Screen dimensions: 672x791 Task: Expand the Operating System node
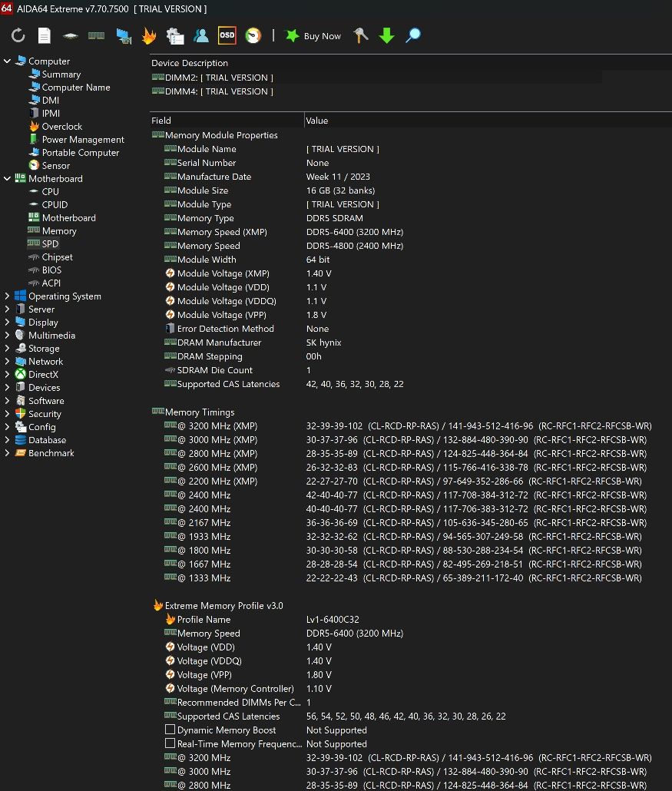click(x=7, y=296)
